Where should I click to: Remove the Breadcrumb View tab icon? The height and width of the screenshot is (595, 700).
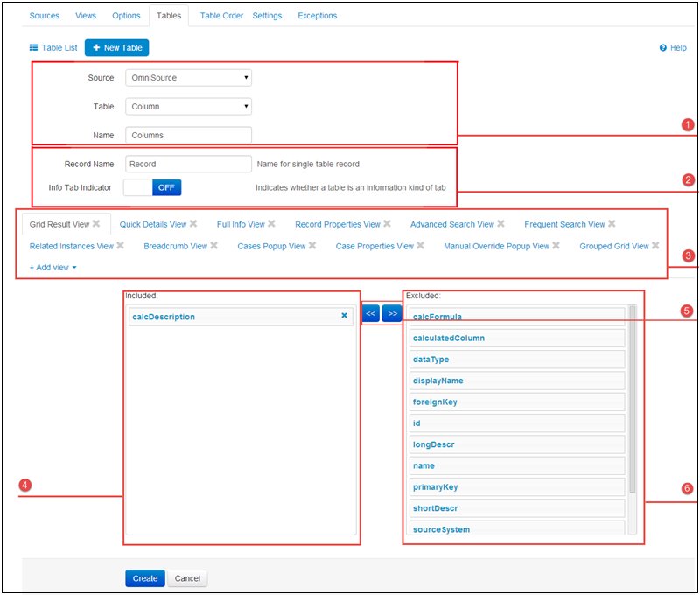pyautogui.click(x=214, y=246)
